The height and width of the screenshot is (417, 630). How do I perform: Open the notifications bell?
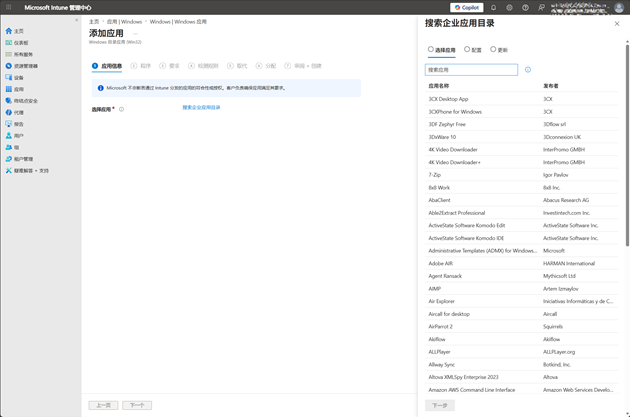tap(493, 7)
